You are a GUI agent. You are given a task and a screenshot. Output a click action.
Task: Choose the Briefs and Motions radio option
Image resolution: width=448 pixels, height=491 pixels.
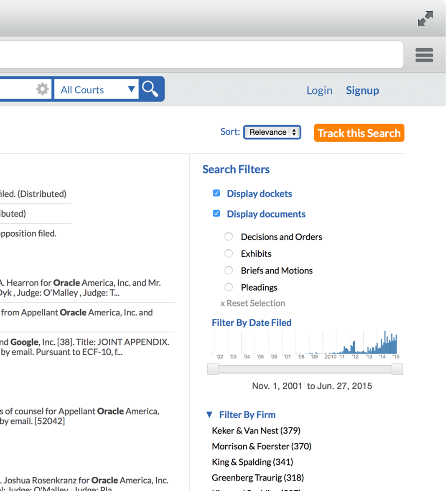pyautogui.click(x=229, y=271)
